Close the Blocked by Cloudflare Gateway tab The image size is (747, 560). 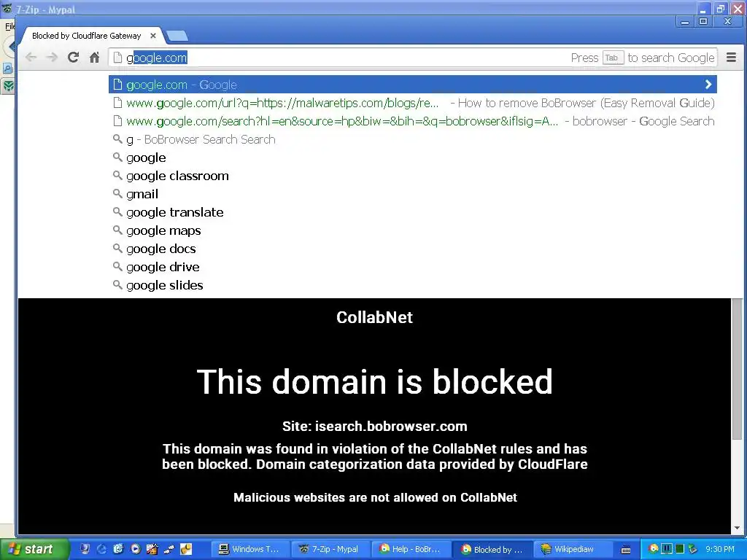pyautogui.click(x=153, y=36)
